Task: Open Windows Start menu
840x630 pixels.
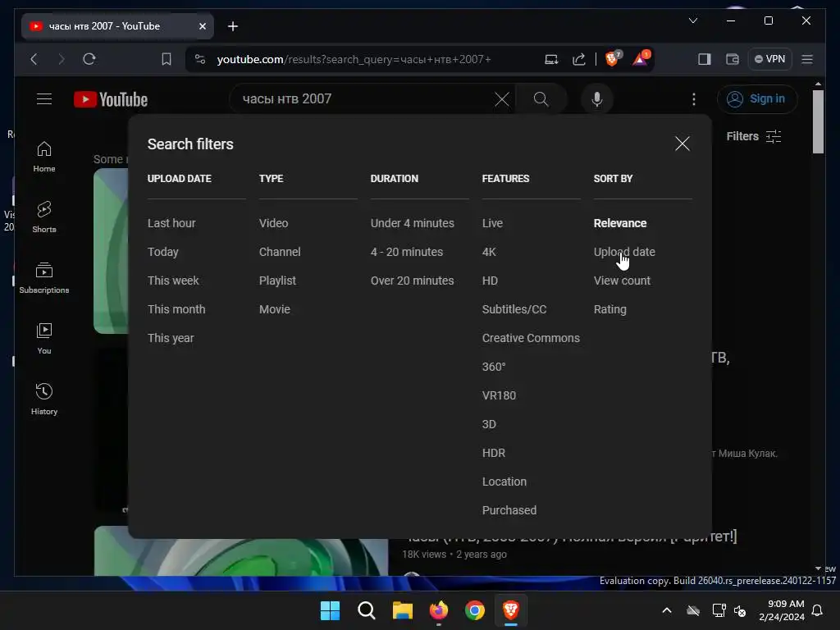Action: pyautogui.click(x=330, y=610)
